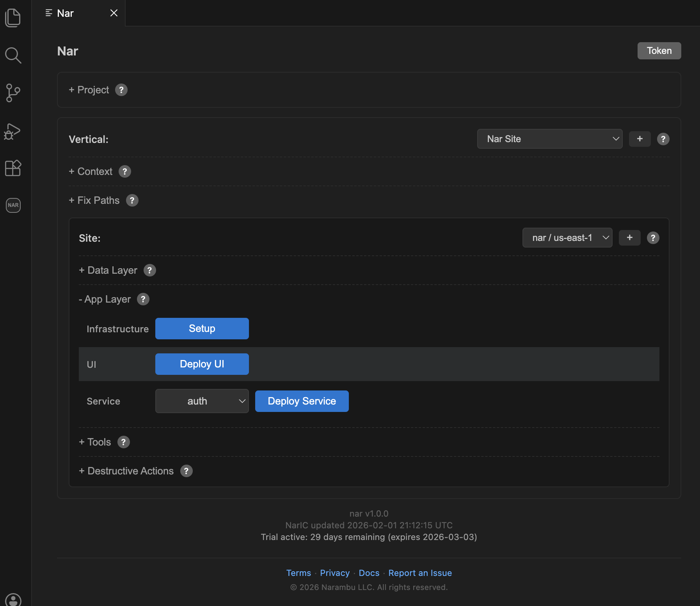Viewport: 700px width, 606px height.
Task: Switch to the Nar editor tab
Action: tap(65, 13)
